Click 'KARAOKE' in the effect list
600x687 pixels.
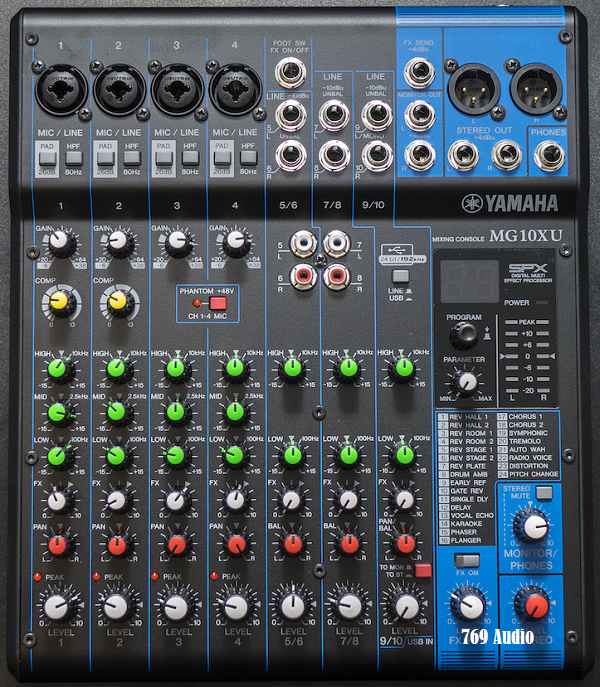coord(466,524)
